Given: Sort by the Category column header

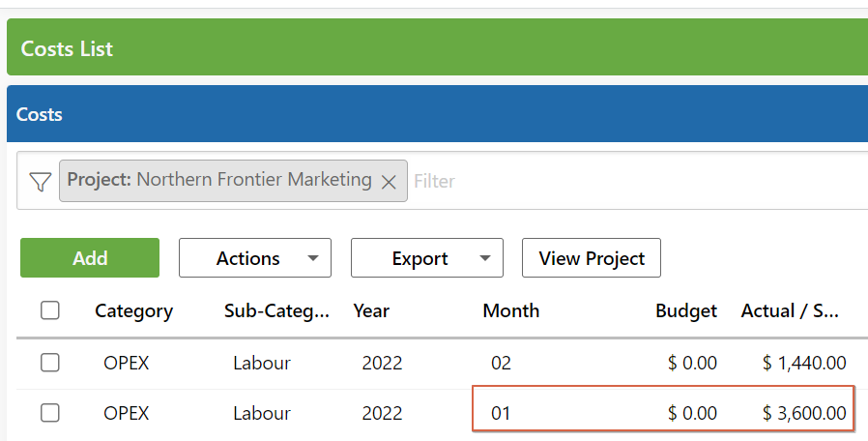Looking at the screenshot, I should click(134, 310).
